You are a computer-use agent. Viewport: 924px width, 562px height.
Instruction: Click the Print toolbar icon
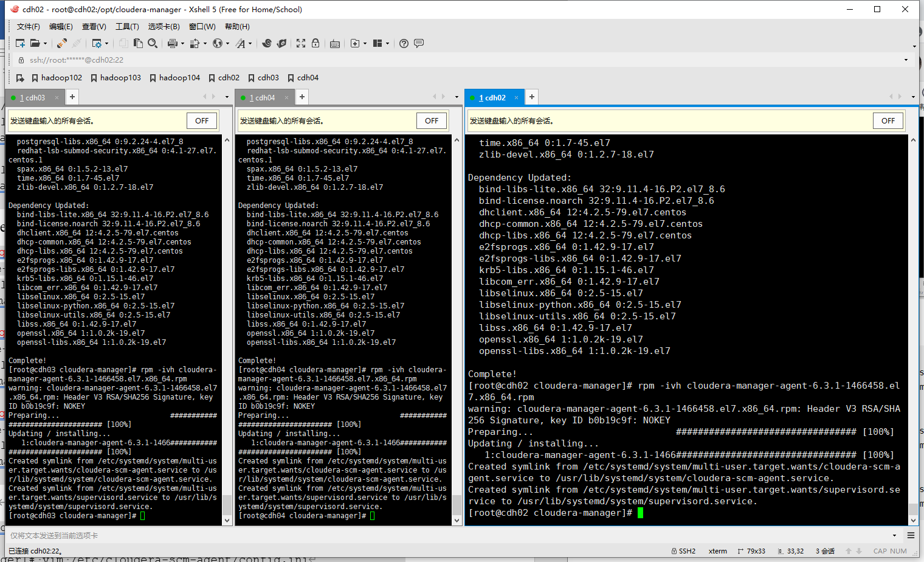click(172, 43)
